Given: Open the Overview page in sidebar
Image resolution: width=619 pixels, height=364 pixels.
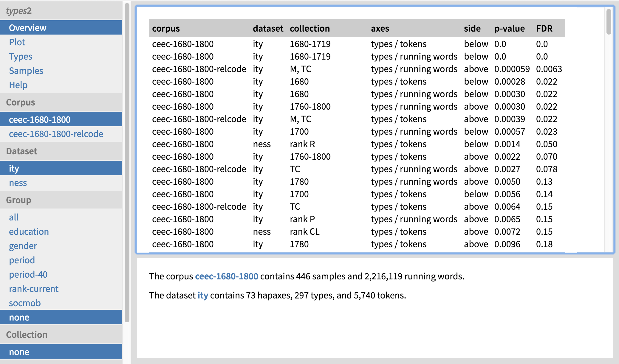Looking at the screenshot, I should [x=61, y=28].
